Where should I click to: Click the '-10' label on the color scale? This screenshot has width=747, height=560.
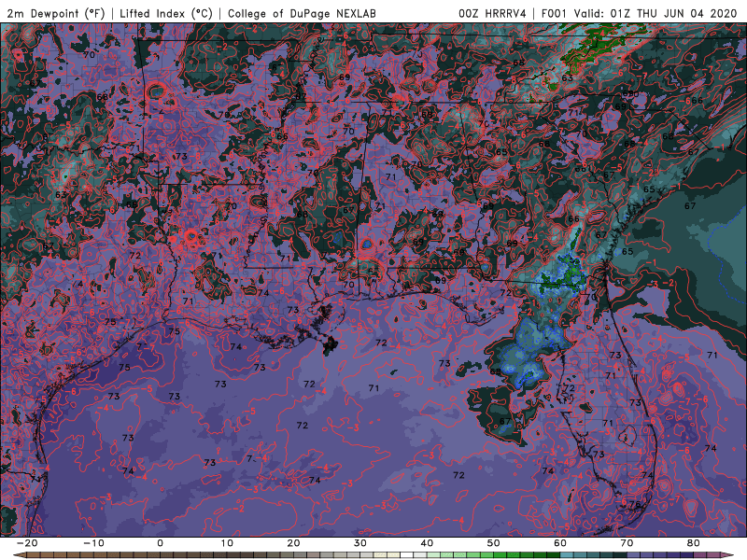(x=93, y=543)
